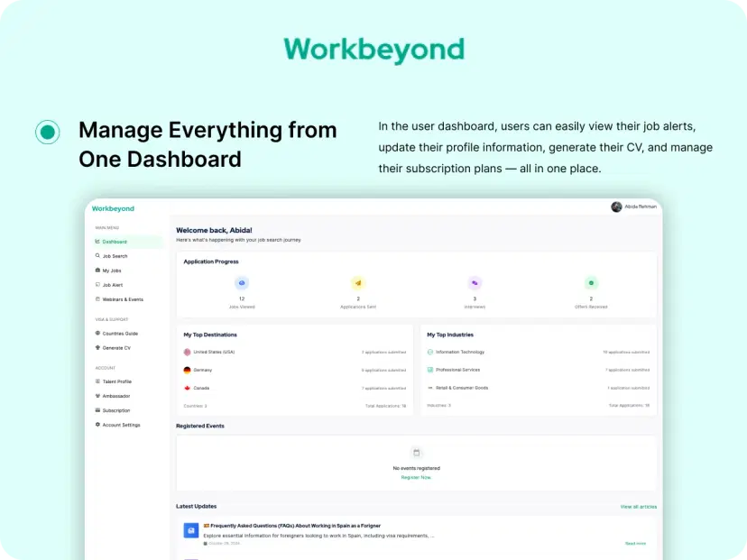Open Job Alert via its bell icon
Screen dimensions: 747x560
pos(97,284)
